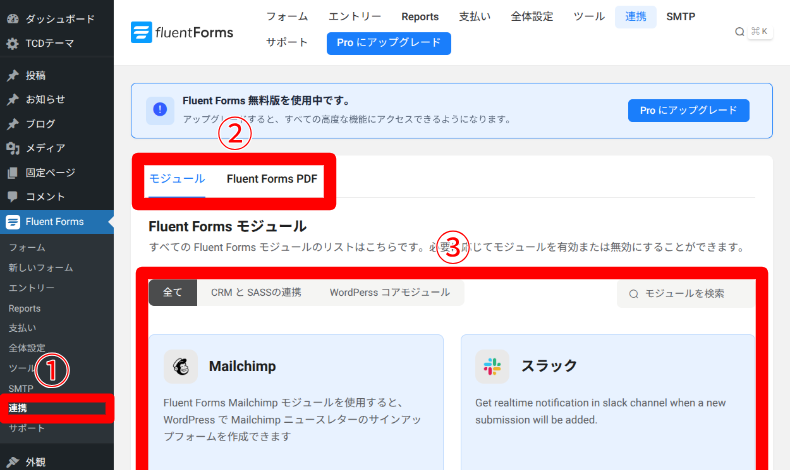
Task: Focus the モジュールを検索 search field
Action: point(686,294)
